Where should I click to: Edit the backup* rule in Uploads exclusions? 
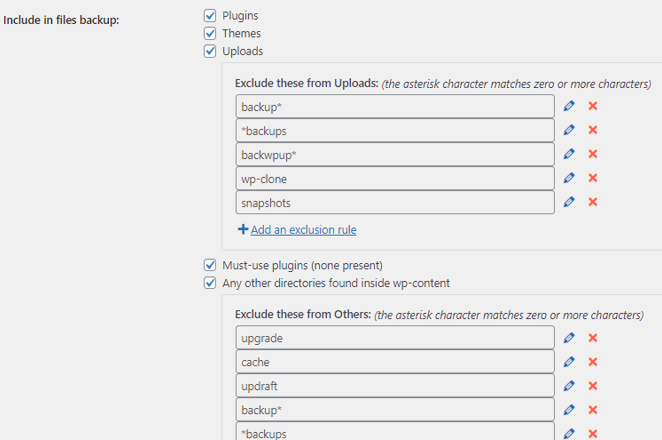click(569, 106)
